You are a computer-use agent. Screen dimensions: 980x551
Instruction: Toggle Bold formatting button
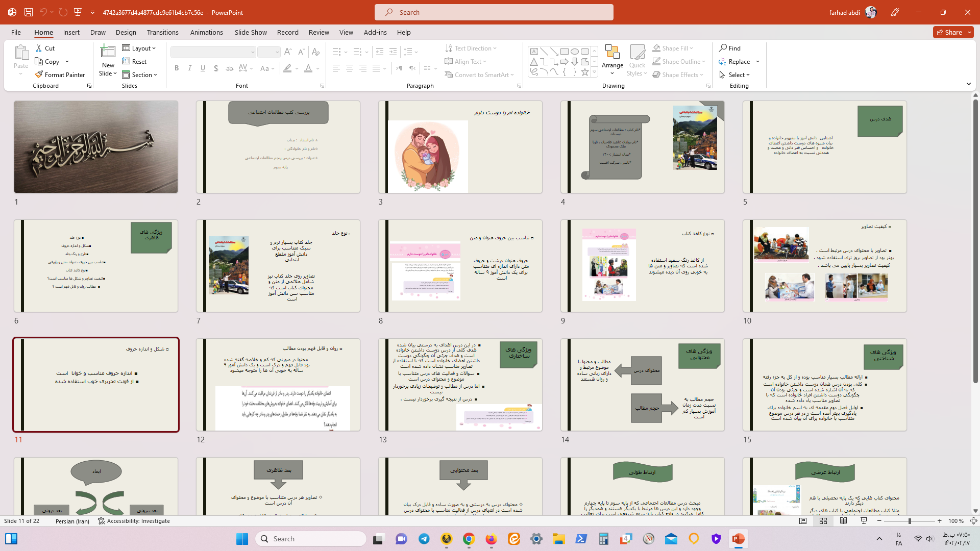pyautogui.click(x=177, y=68)
